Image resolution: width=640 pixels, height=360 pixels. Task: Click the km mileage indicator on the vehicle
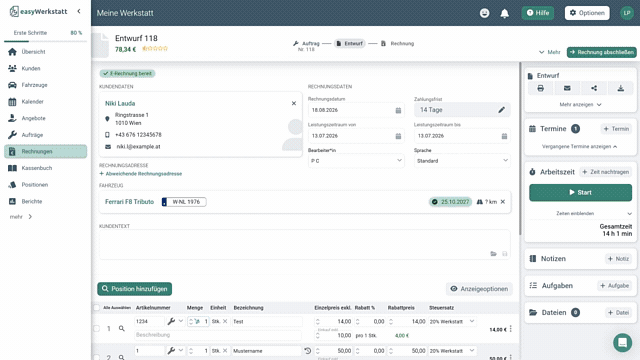(487, 202)
